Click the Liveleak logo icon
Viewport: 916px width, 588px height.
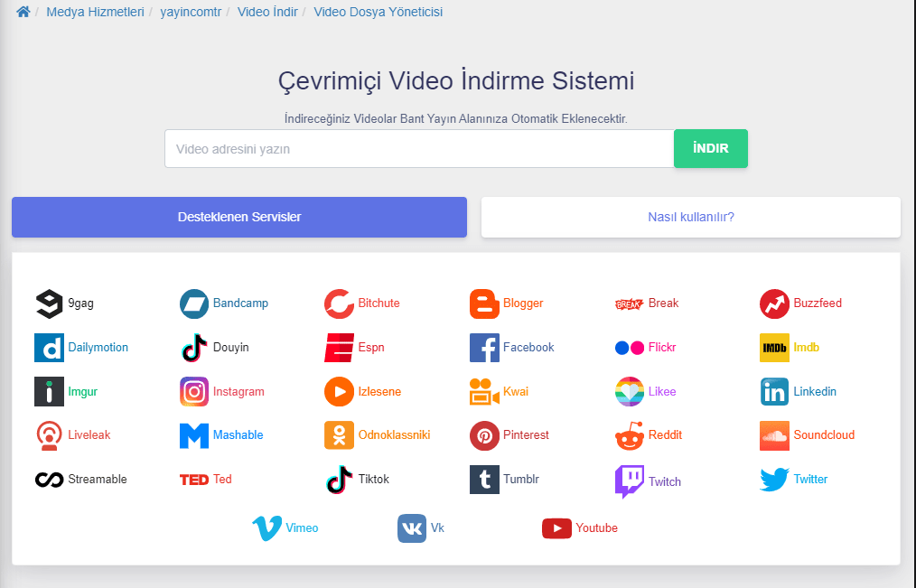[x=49, y=435]
